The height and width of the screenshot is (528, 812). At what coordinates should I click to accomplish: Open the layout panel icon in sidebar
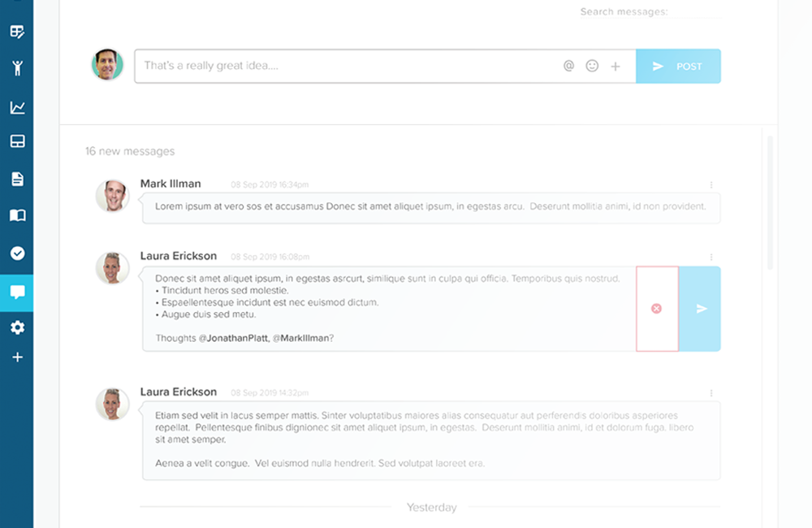(17, 141)
